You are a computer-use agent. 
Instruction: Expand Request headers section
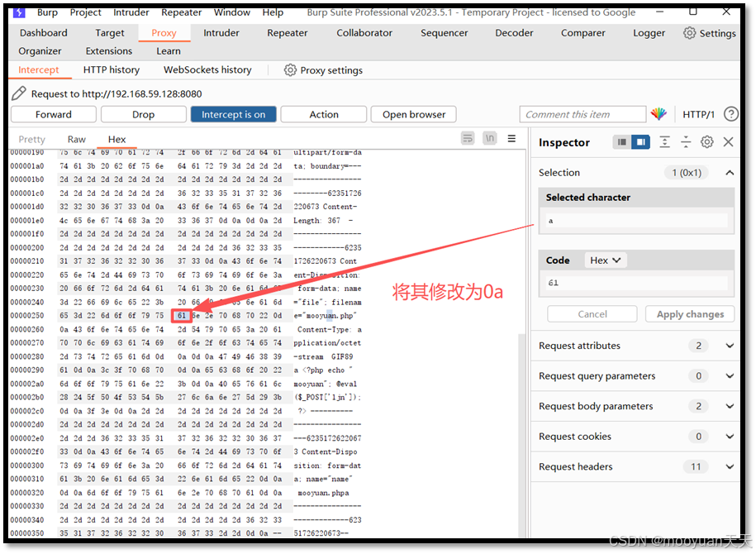[x=730, y=466]
